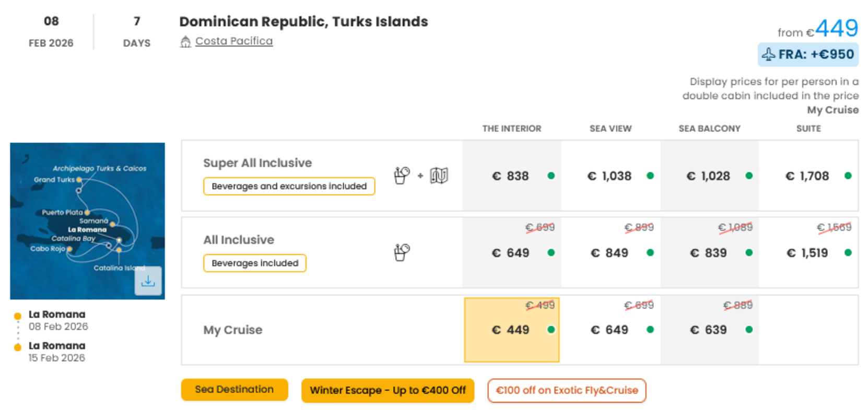
Task: Select My Cruise interior cabin at € 449
Action: click(x=511, y=330)
